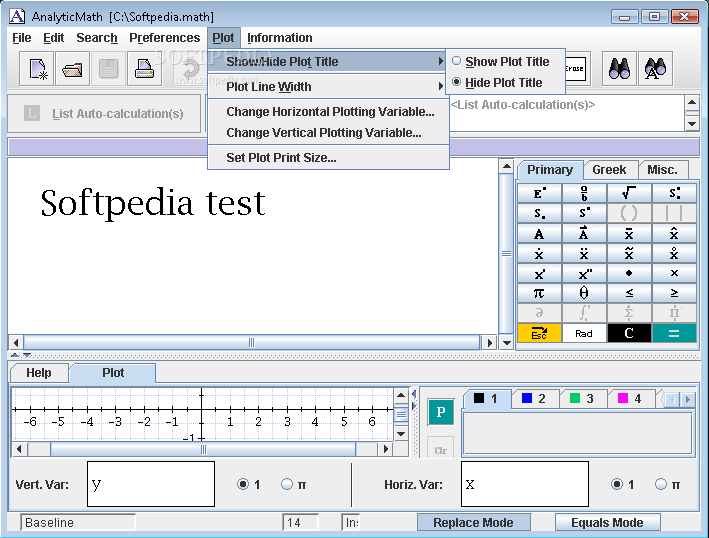Select plot curve tab 4 (magenta)
Screen dimensions: 709x538
(x=630, y=398)
